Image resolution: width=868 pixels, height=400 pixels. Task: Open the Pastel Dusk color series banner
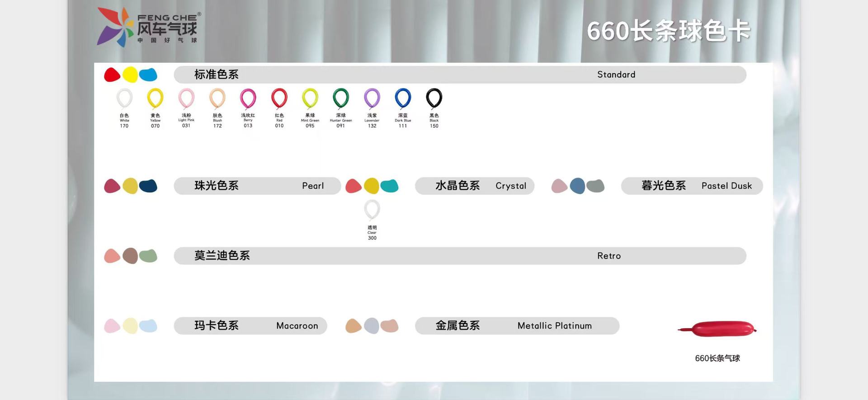coord(692,186)
